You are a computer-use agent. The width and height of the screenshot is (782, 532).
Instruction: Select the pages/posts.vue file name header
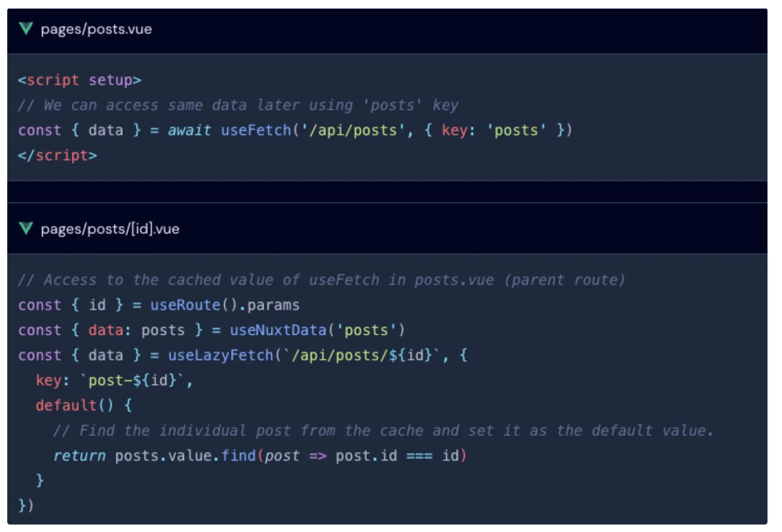pos(96,29)
